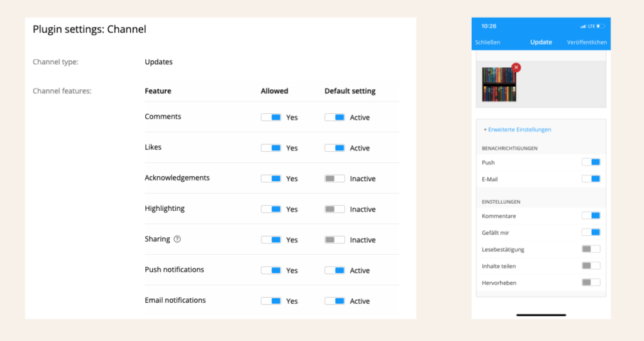Click the 10:26 clock in status bar
This screenshot has height=341, width=644.
coord(489,26)
